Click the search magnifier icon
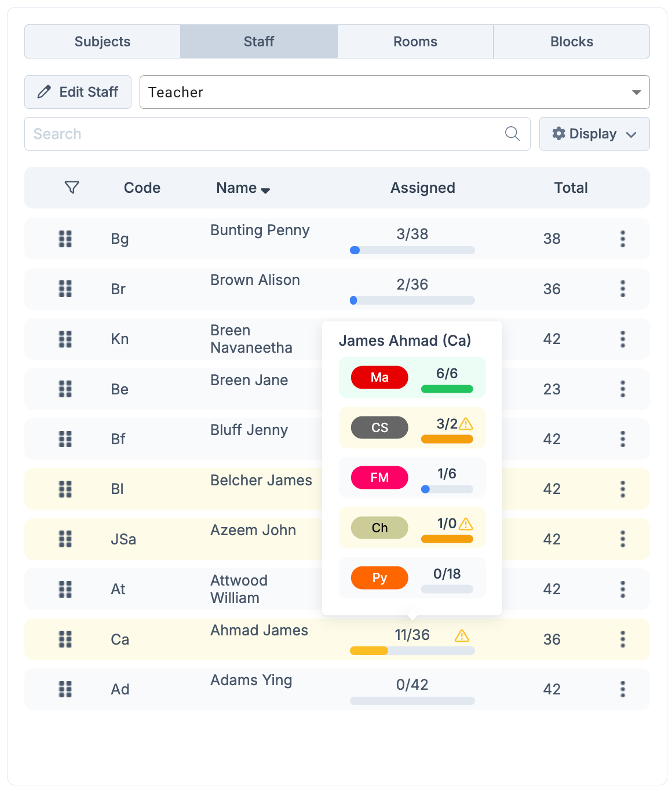The width and height of the screenshot is (672, 790). tap(512, 134)
